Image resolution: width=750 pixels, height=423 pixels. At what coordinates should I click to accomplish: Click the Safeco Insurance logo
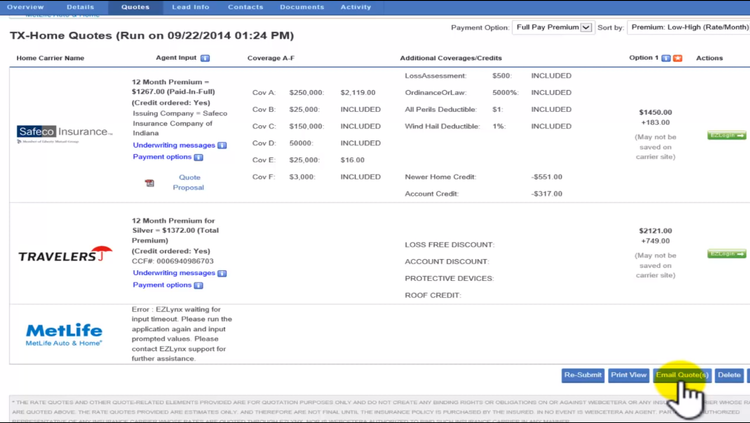coord(65,133)
